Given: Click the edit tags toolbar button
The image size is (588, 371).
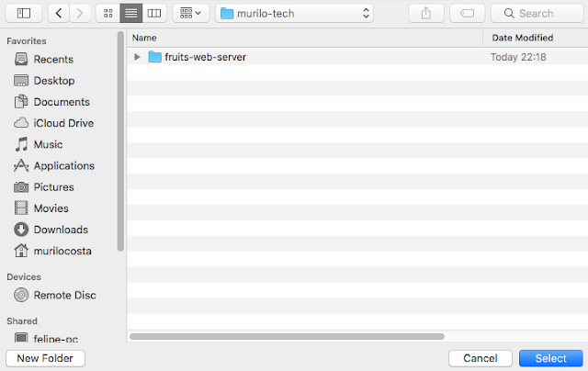Looking at the screenshot, I should click(x=468, y=14).
